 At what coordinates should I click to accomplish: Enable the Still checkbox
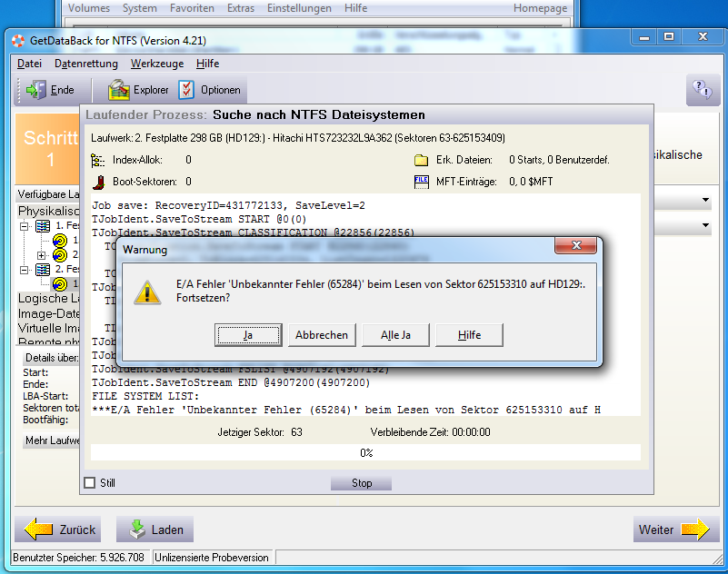click(x=90, y=482)
